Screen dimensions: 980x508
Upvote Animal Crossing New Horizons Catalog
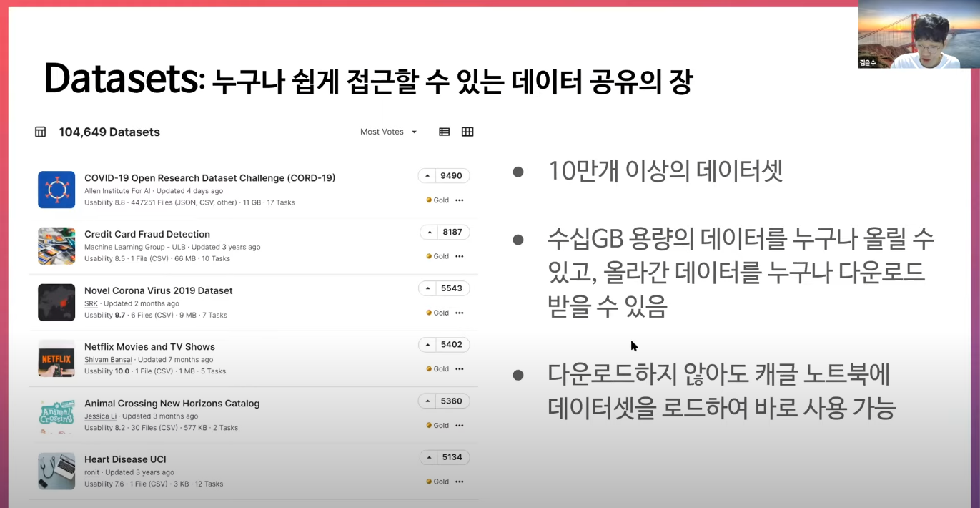point(427,401)
